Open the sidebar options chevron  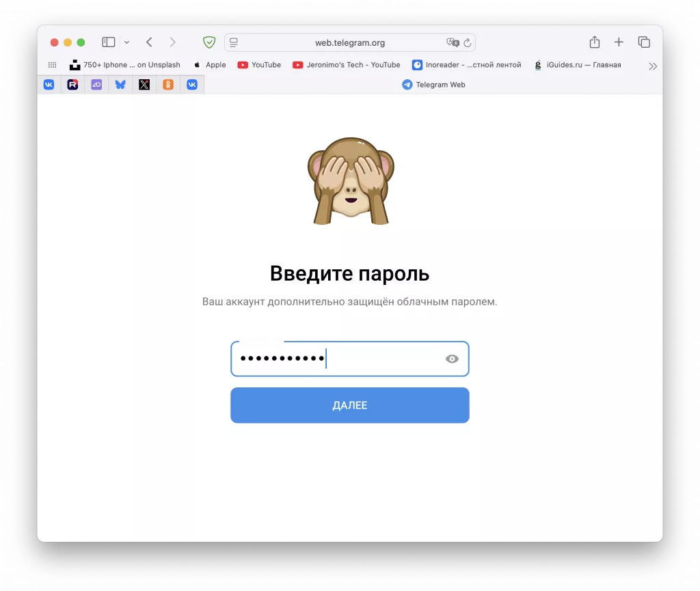127,42
